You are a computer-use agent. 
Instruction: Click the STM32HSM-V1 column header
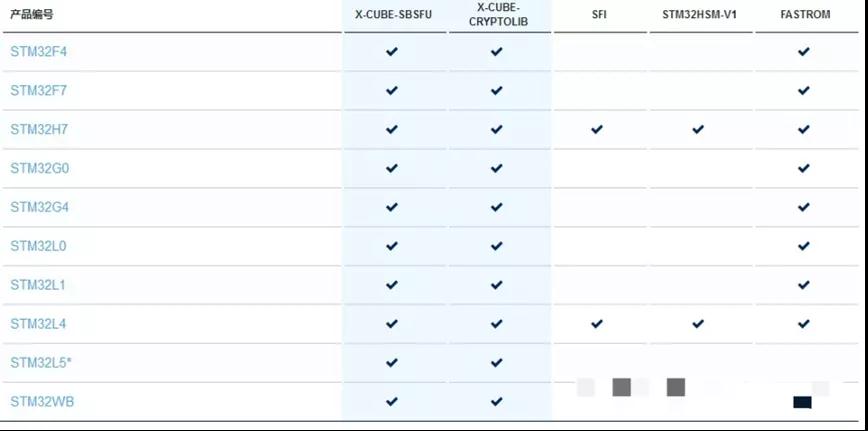tap(698, 15)
